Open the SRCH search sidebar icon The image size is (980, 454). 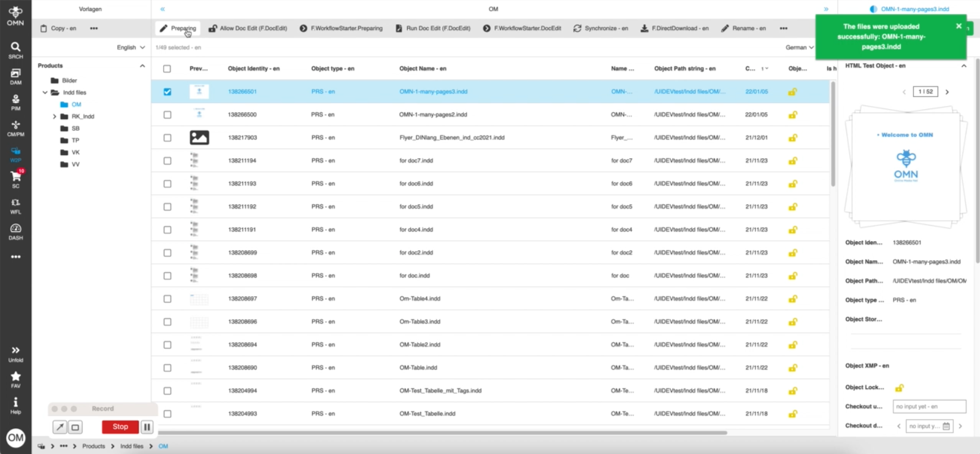tap(15, 50)
